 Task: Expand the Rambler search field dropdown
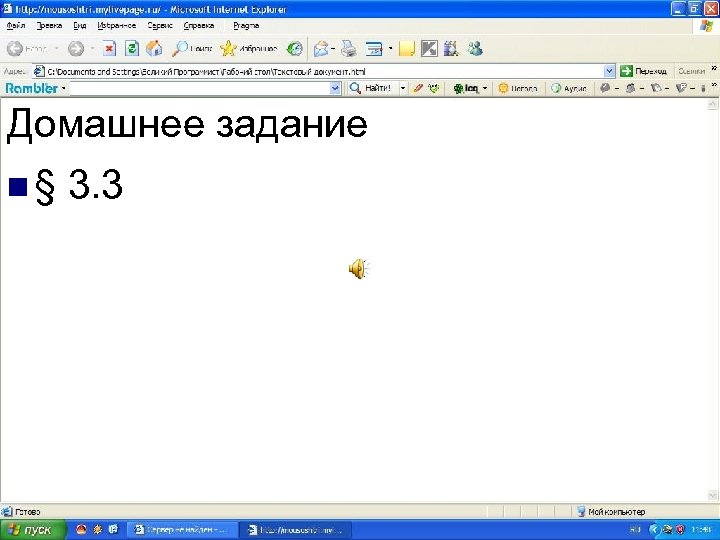pyautogui.click(x=335, y=88)
